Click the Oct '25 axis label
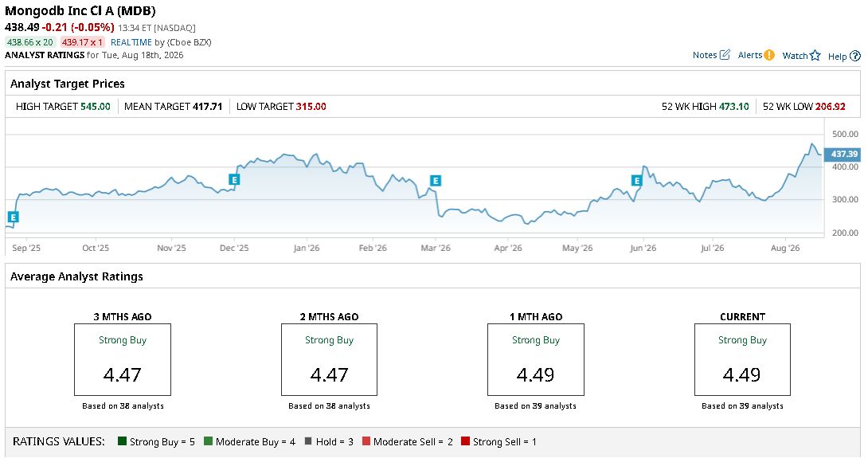 [x=96, y=248]
